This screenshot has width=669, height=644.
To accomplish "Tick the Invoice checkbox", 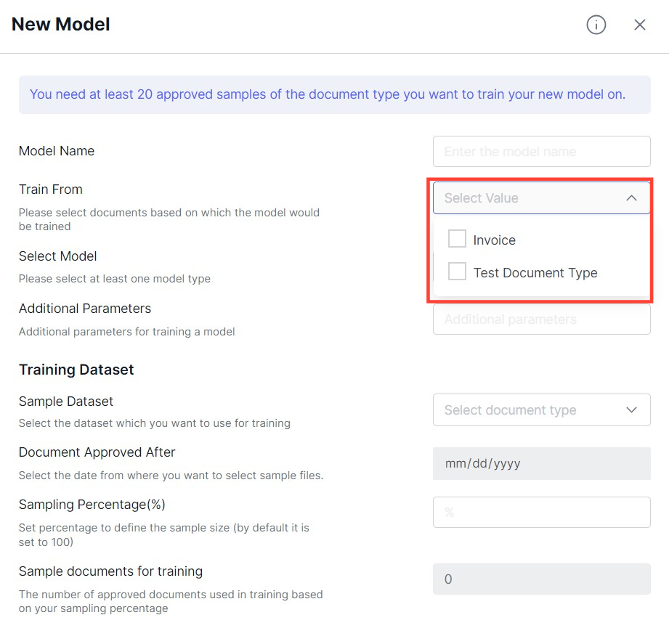I will [457, 238].
